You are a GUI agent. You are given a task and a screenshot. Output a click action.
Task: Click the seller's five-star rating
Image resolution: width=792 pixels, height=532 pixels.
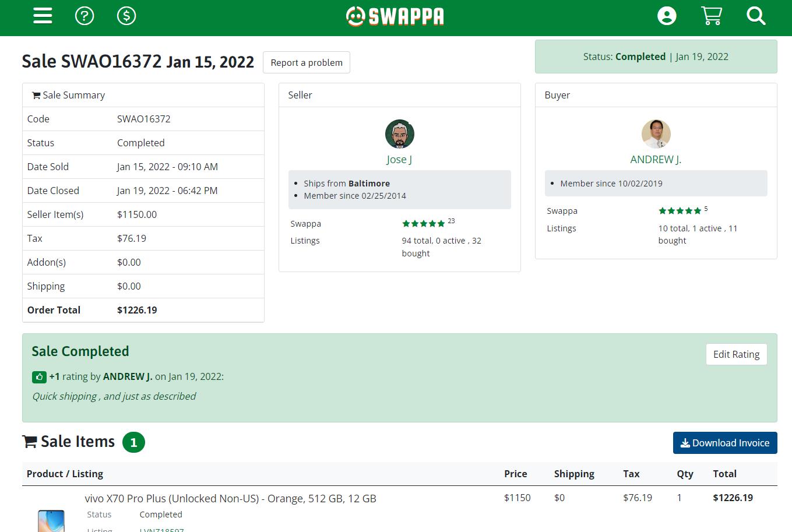click(x=424, y=224)
